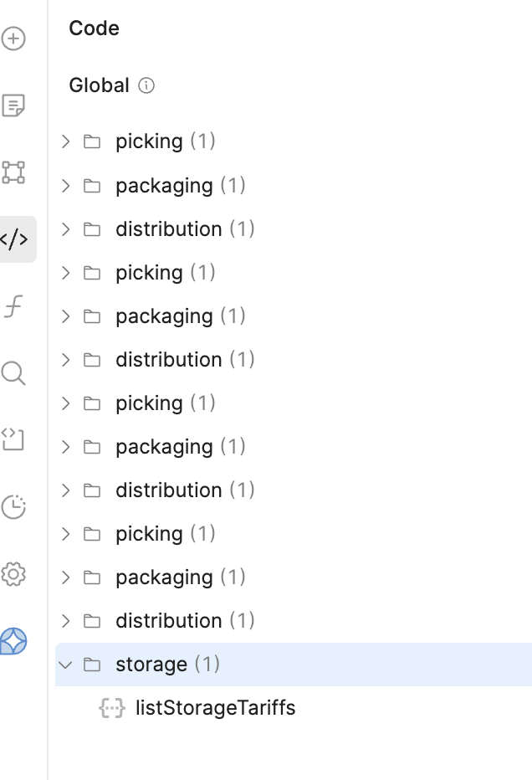The height and width of the screenshot is (780, 532).
Task: Open the settings gear sidebar icon
Action: tap(14, 574)
